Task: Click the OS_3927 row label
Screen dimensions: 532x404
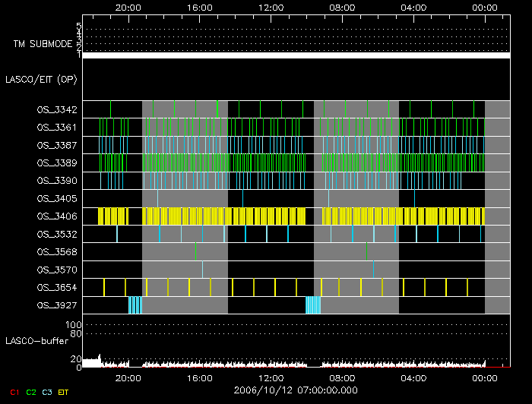Action: point(57,305)
